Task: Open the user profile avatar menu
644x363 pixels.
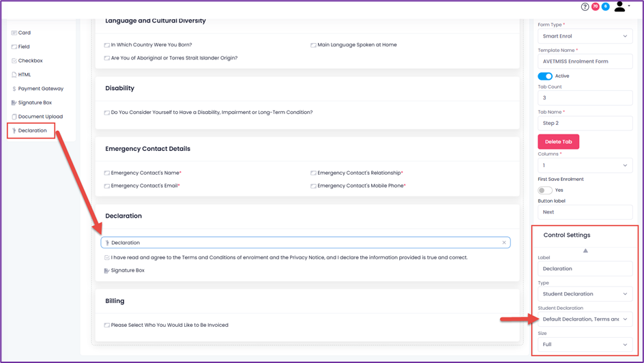Action: click(621, 7)
